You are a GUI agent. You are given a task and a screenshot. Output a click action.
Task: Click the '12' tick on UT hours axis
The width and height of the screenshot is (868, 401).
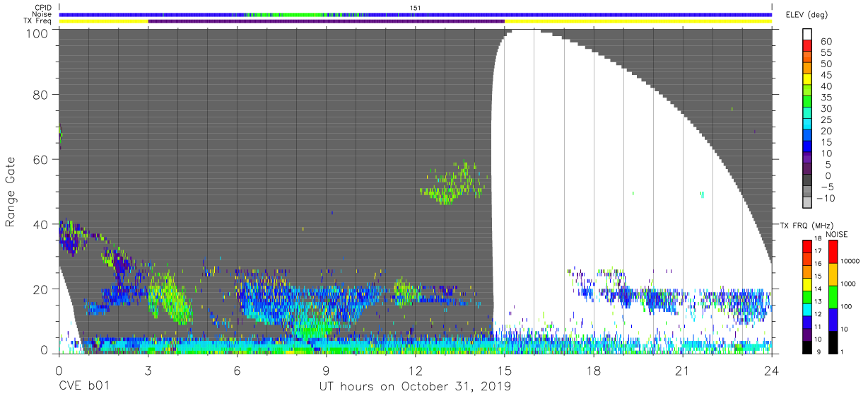[x=416, y=369]
